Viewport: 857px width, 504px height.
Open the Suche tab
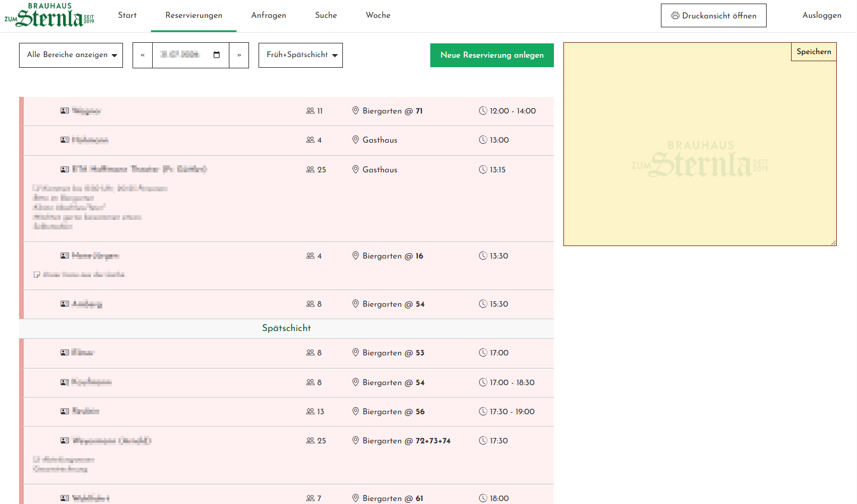tap(326, 15)
